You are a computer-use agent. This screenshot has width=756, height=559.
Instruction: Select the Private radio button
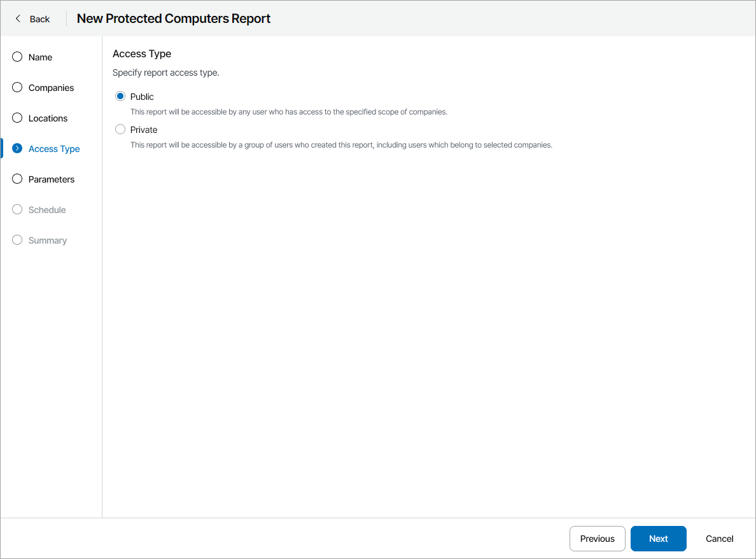click(120, 130)
